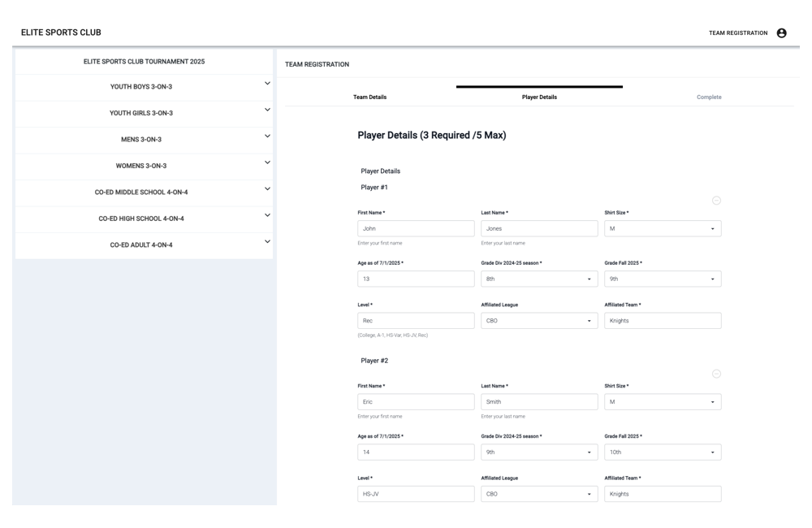
Task: Expand Co-Ed High School 4-on-4
Action: [267, 215]
